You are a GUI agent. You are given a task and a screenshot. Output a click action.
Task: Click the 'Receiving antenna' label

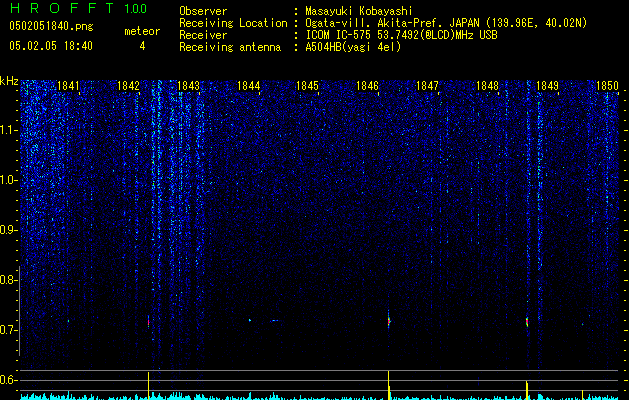coord(230,47)
